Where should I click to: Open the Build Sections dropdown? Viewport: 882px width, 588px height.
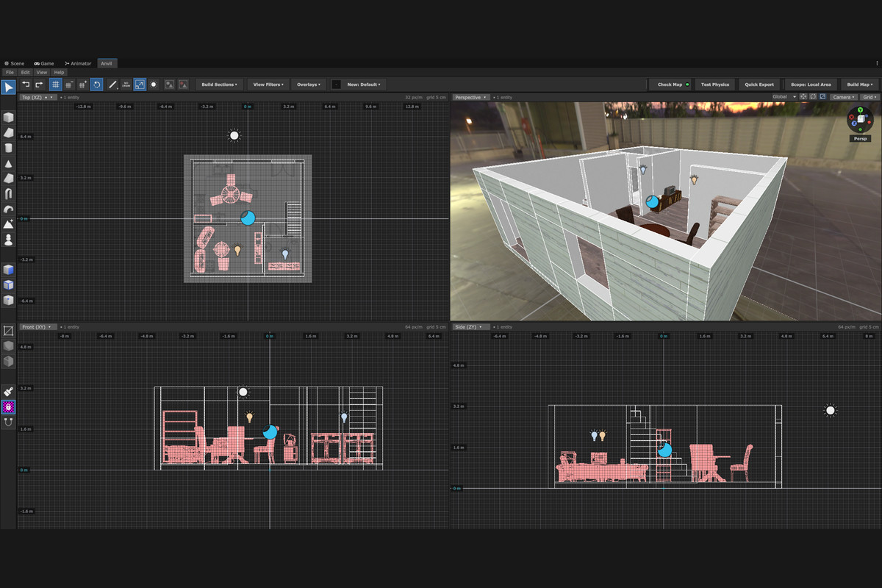(x=219, y=85)
